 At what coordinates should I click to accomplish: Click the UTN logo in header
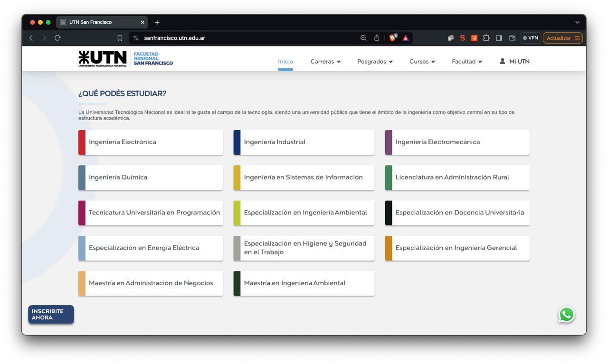coord(103,59)
